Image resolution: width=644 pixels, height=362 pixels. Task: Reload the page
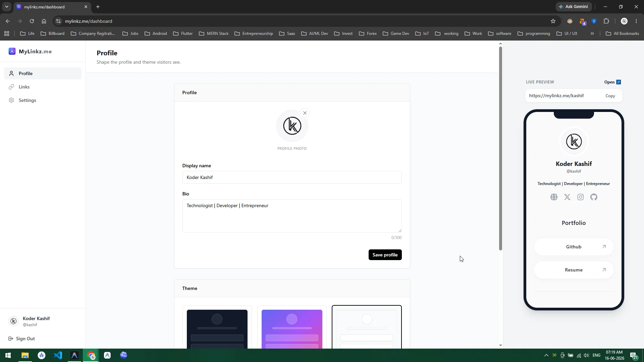click(32, 21)
